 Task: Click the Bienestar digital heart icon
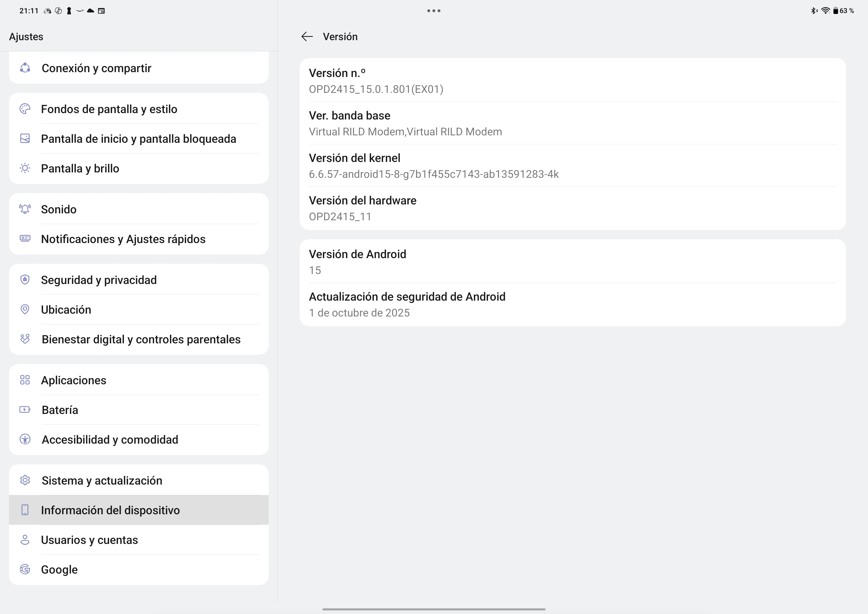click(25, 339)
